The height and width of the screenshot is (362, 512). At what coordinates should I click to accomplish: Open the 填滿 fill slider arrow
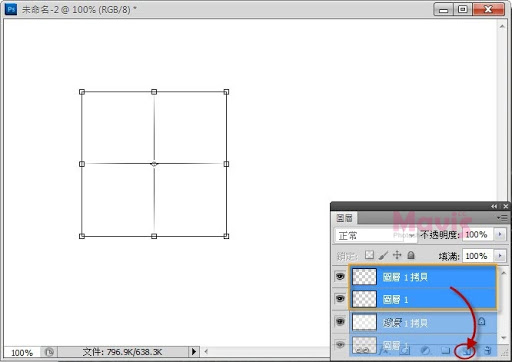point(500,256)
